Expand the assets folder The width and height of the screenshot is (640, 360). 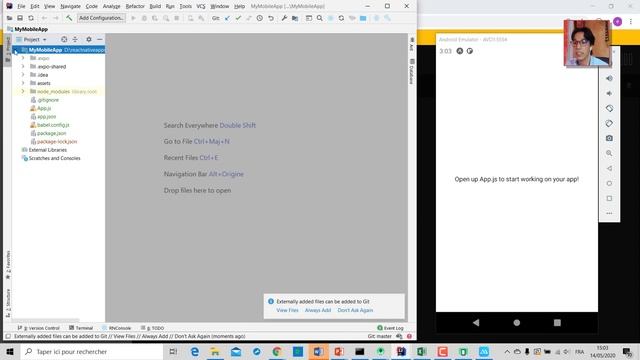[23, 83]
